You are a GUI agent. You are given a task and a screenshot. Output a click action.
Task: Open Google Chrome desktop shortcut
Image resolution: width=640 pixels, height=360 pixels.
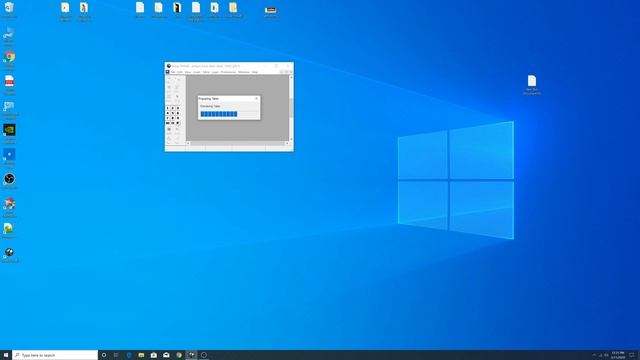(x=9, y=60)
